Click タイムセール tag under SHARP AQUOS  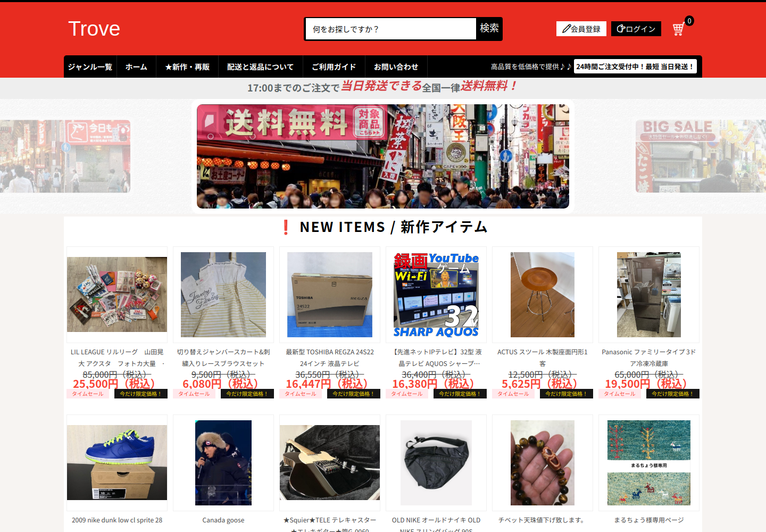tap(407, 394)
